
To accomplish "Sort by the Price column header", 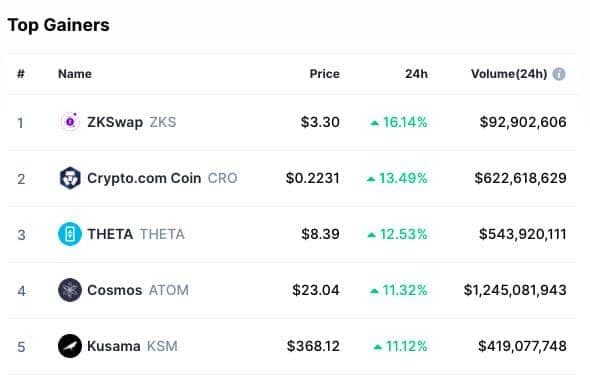I will [x=324, y=74].
